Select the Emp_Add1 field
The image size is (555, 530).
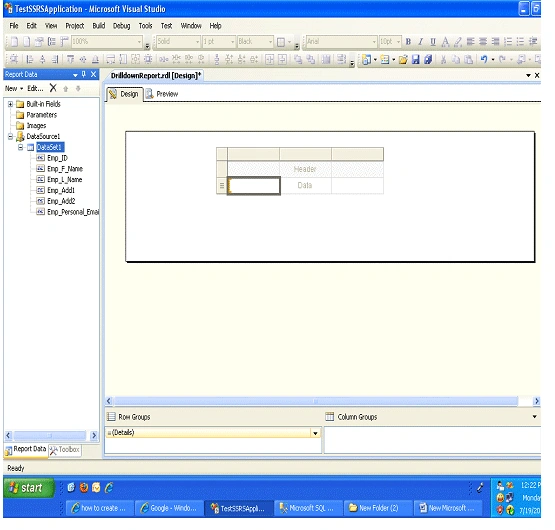(x=61, y=190)
